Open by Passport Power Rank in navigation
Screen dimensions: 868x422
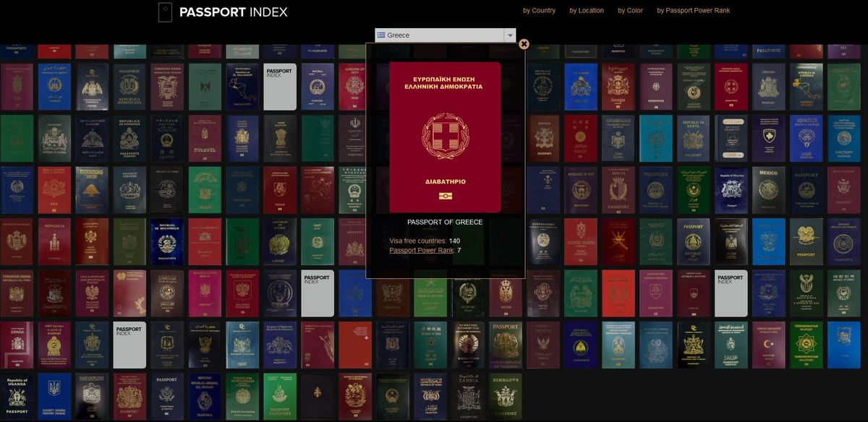693,10
